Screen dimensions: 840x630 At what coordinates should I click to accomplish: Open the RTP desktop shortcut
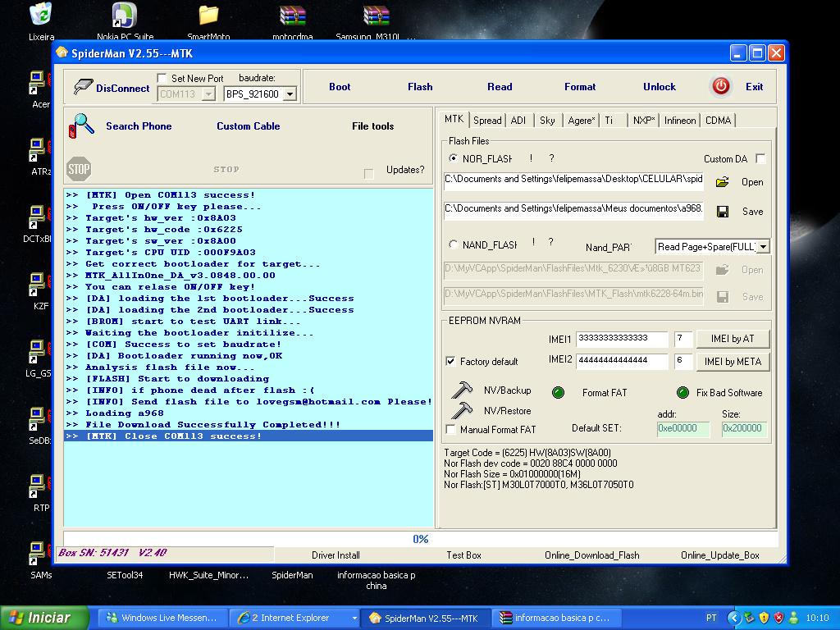pyautogui.click(x=39, y=493)
